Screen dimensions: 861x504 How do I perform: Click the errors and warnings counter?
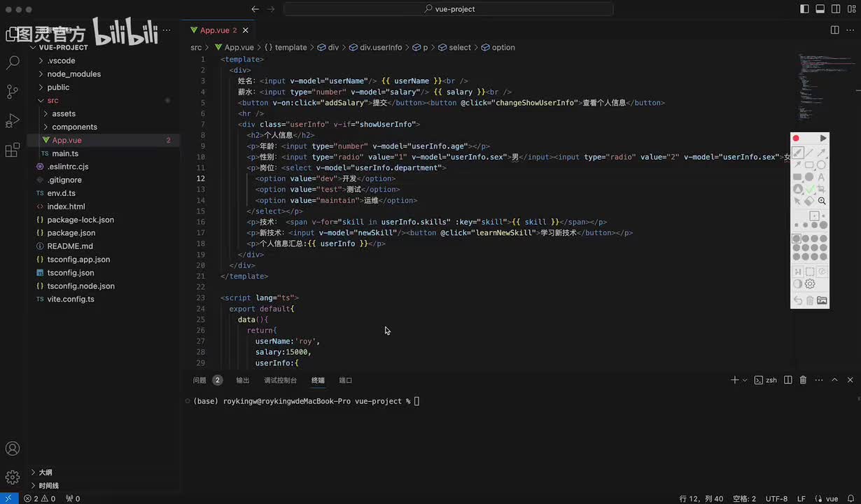pyautogui.click(x=39, y=498)
